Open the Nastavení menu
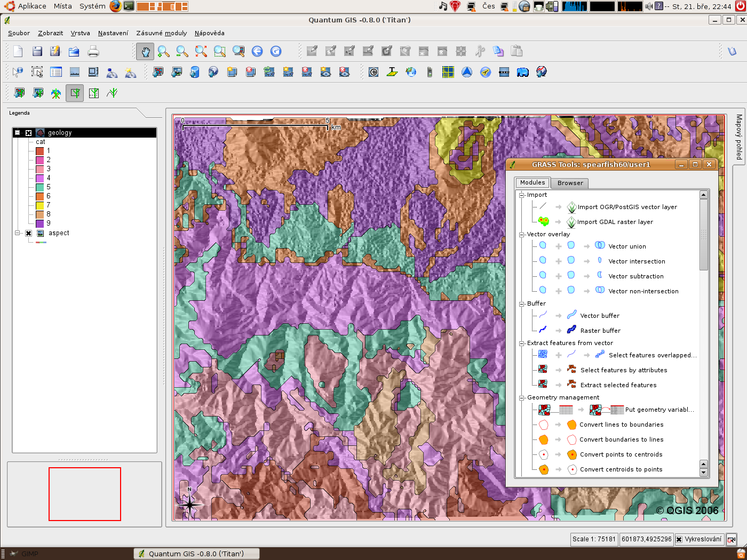The image size is (747, 560). coord(113,33)
